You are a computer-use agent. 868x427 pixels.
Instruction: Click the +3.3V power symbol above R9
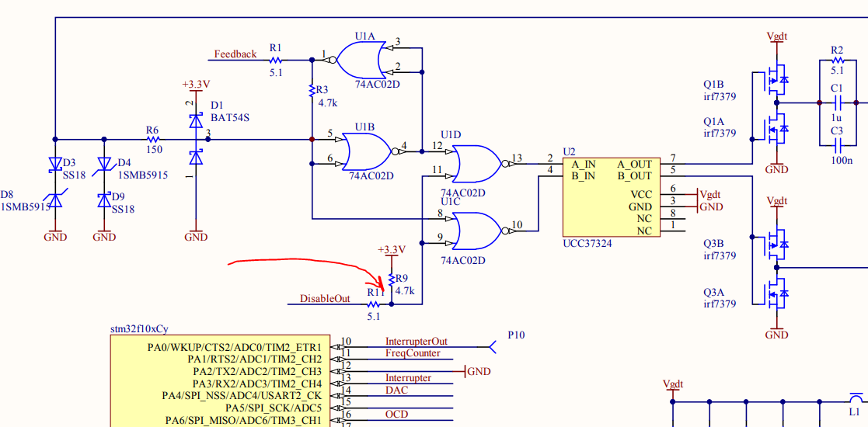pos(392,250)
